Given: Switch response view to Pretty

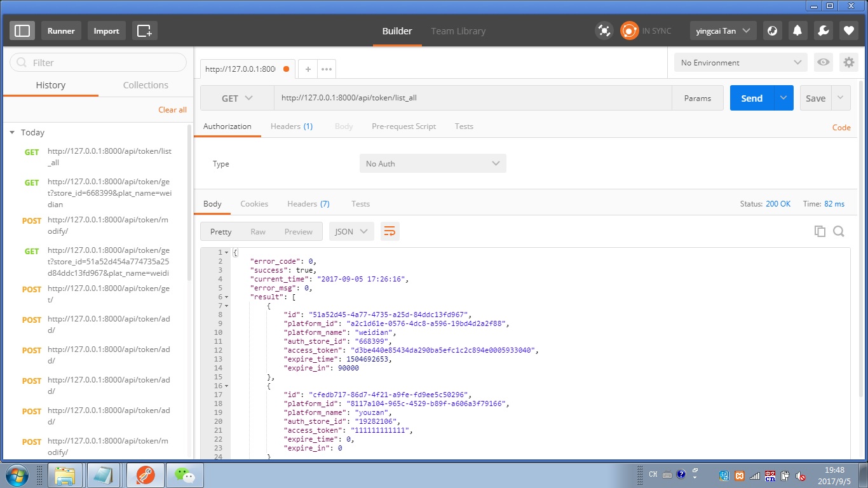Looking at the screenshot, I should (221, 231).
